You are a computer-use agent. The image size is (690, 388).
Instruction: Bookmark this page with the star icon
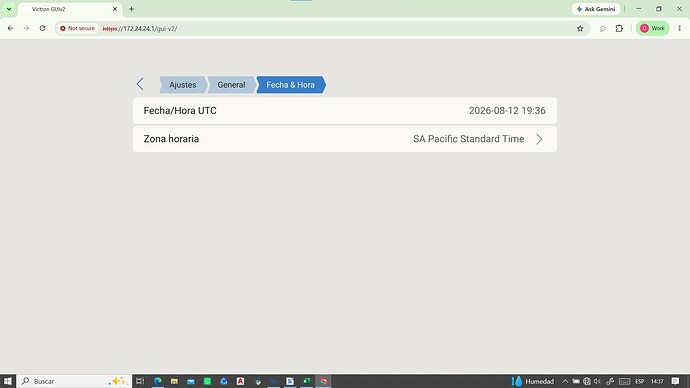[x=580, y=28]
